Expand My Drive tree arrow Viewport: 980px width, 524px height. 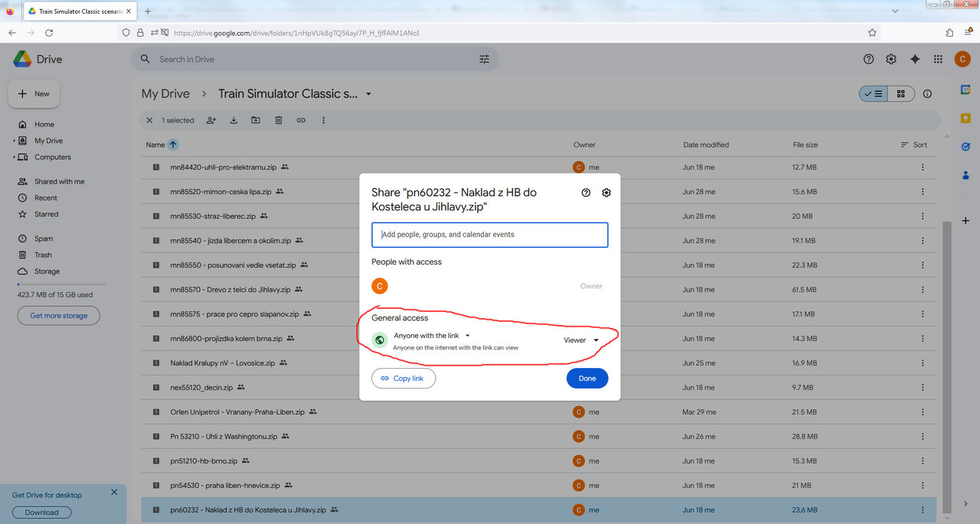15,141
